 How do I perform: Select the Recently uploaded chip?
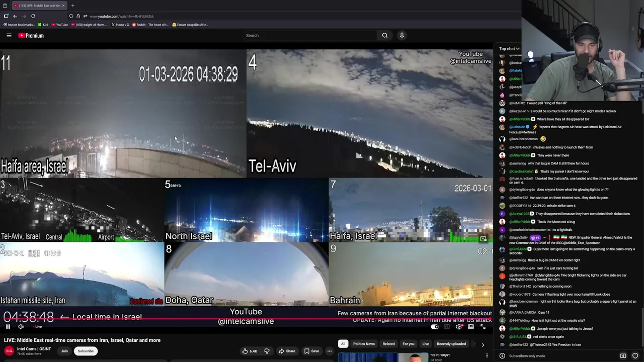click(x=451, y=344)
